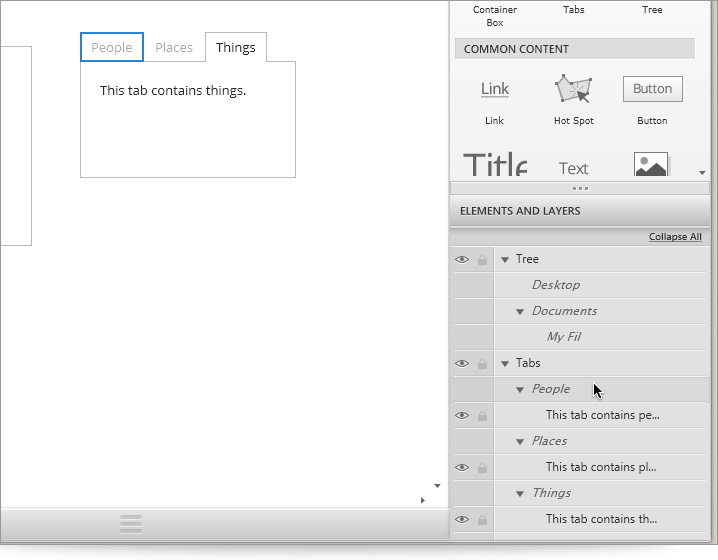Select the Container Box element label
Screen dimensions: 718x560
click(495, 16)
